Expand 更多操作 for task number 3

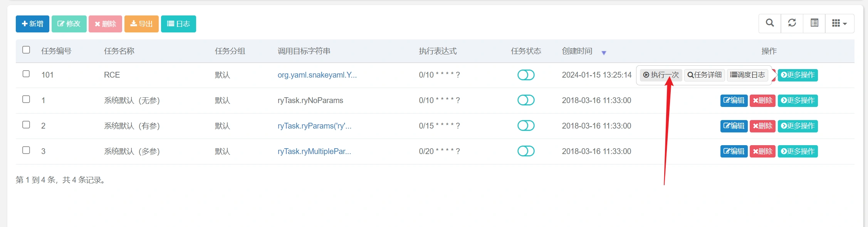pyautogui.click(x=797, y=151)
